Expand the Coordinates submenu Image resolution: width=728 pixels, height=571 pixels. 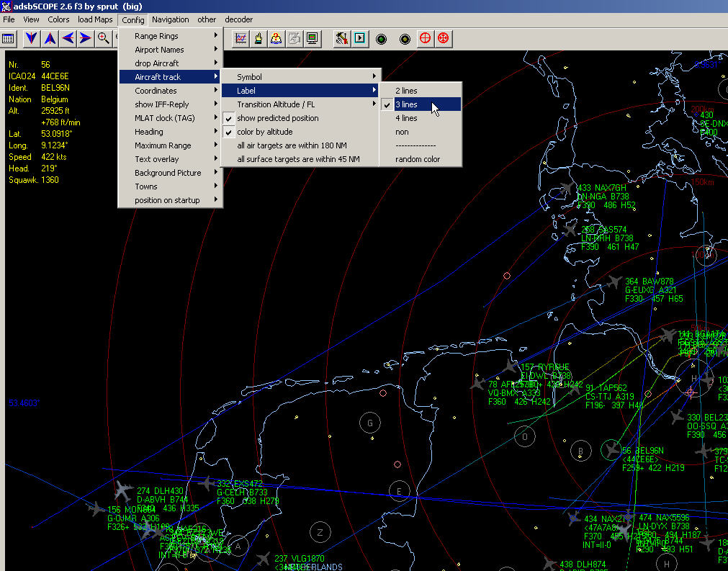coord(171,91)
